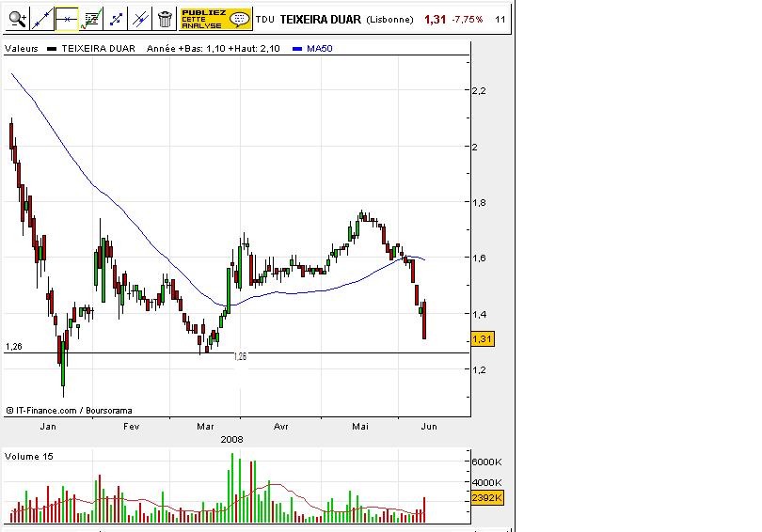Select the trend line drawing tool
762x532 pixels.
pyautogui.click(x=41, y=20)
